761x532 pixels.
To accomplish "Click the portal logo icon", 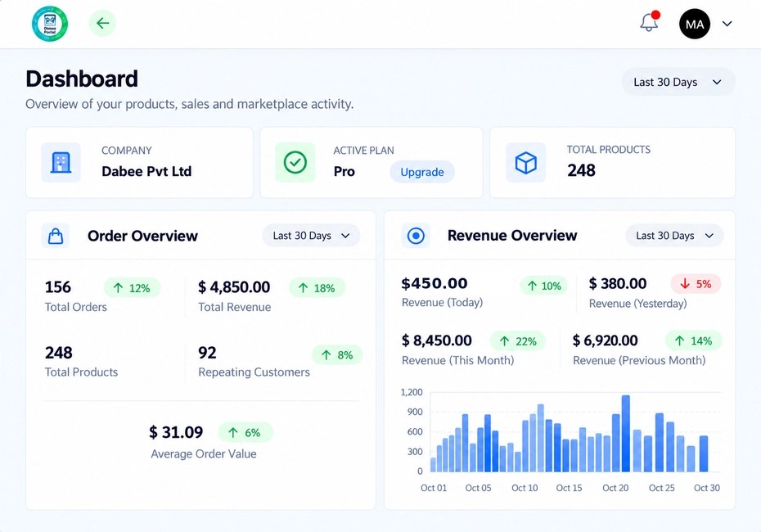I will click(x=50, y=23).
